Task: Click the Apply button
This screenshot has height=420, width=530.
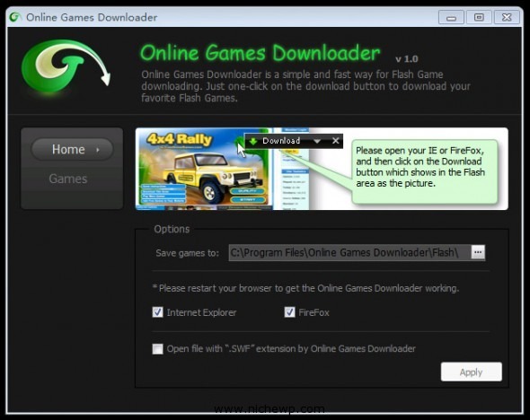Action: point(472,372)
